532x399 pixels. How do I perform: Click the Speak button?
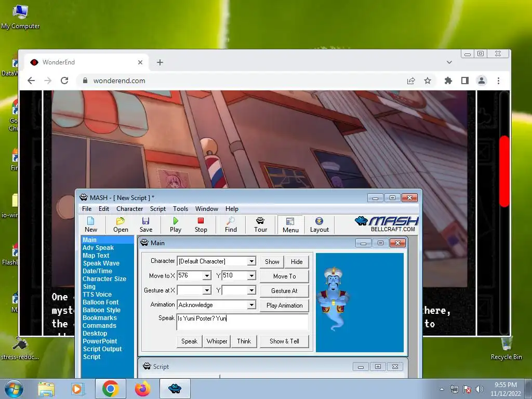click(x=189, y=341)
